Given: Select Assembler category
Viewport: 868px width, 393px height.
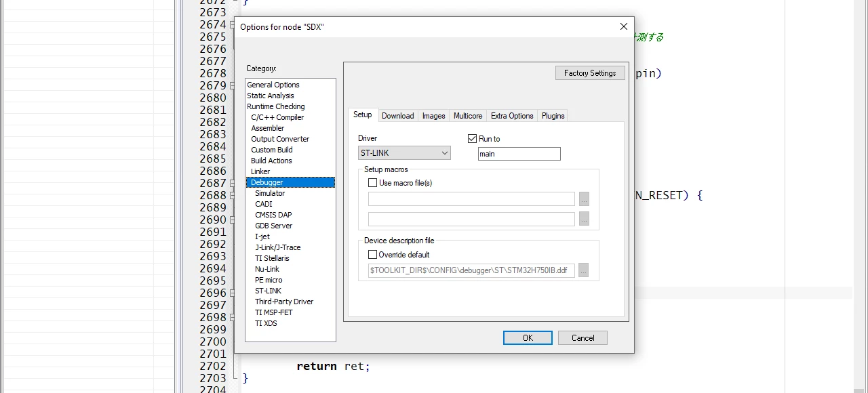Looking at the screenshot, I should point(268,128).
